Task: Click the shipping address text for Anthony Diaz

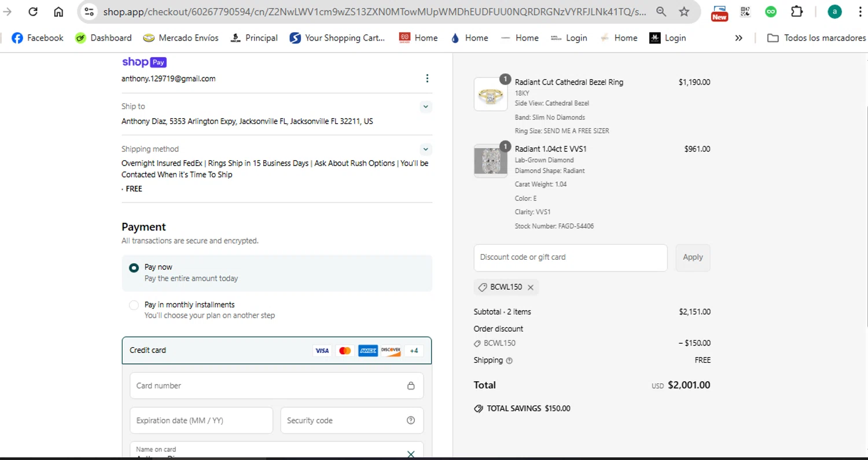Action: [247, 122]
